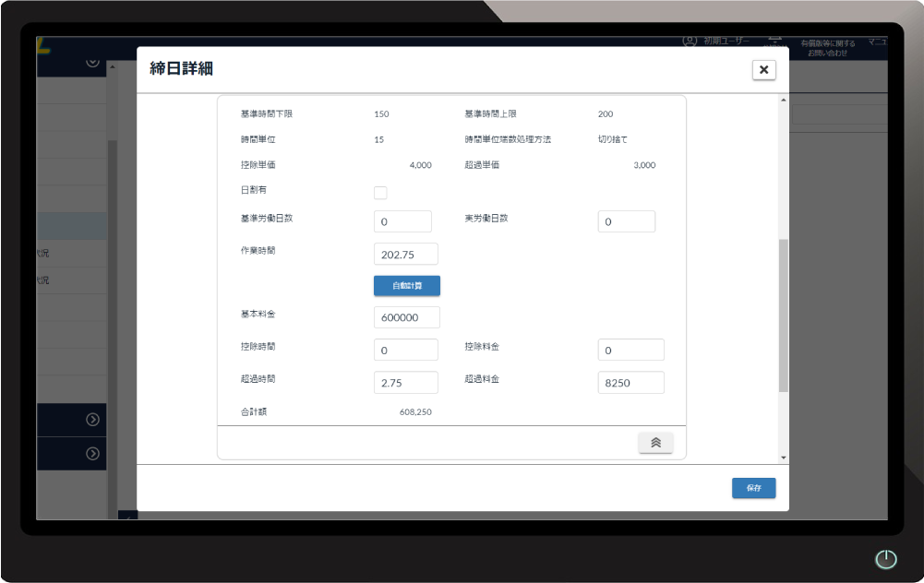
Task: Expand the upper sidebar chevron arrow
Action: pyautogui.click(x=92, y=62)
